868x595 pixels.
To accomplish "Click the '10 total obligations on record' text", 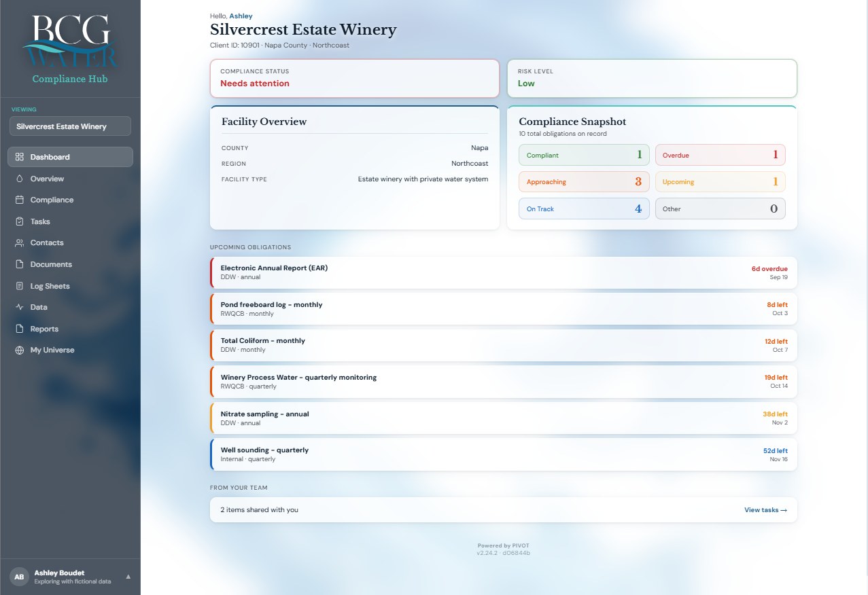I will point(562,134).
